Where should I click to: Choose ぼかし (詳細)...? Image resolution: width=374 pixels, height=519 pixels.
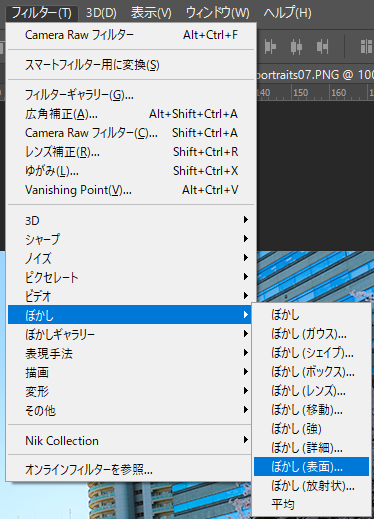[311, 447]
